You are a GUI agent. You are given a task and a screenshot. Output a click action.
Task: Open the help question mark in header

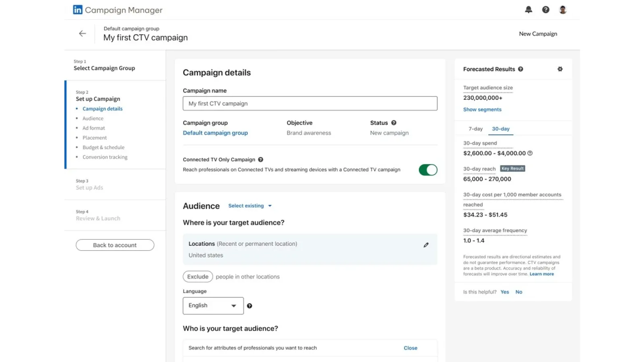[x=545, y=10]
